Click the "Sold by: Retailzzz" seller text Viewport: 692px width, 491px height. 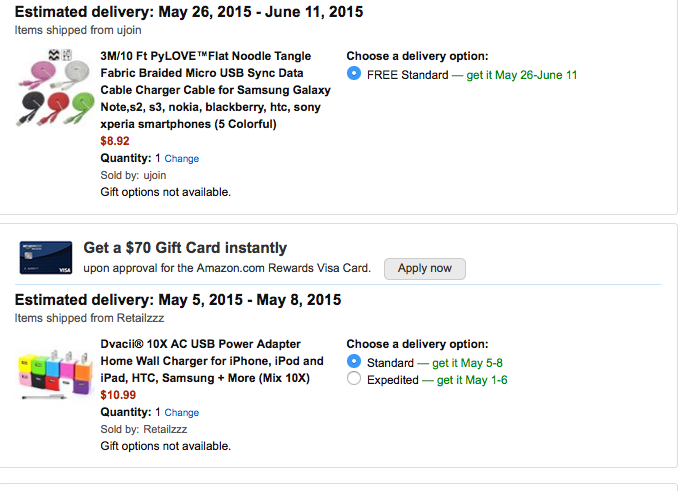[149, 429]
